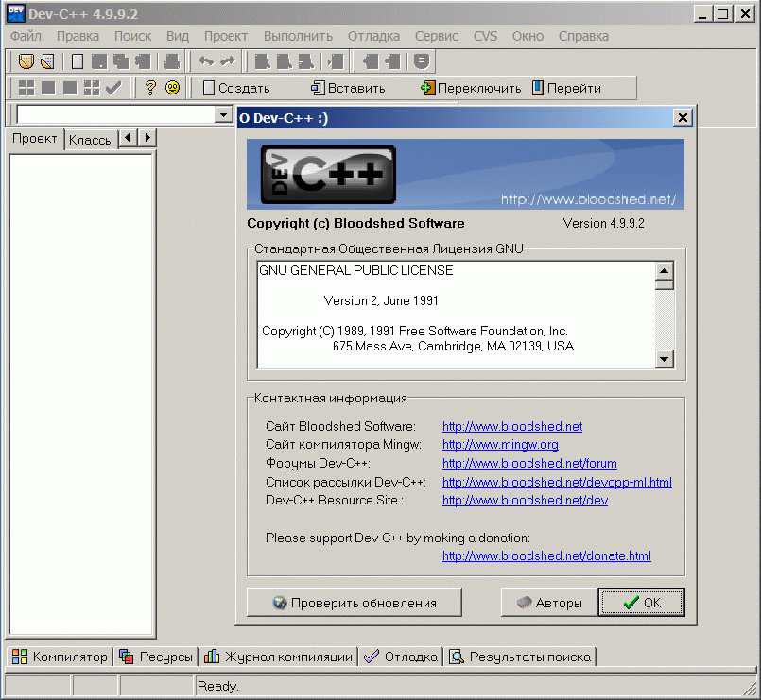Open the donate.html donation link
Viewport: 761px width, 700px height.
point(546,555)
